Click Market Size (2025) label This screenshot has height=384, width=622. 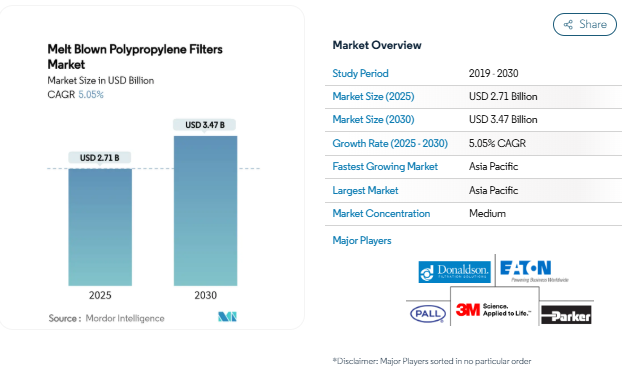pyautogui.click(x=373, y=96)
